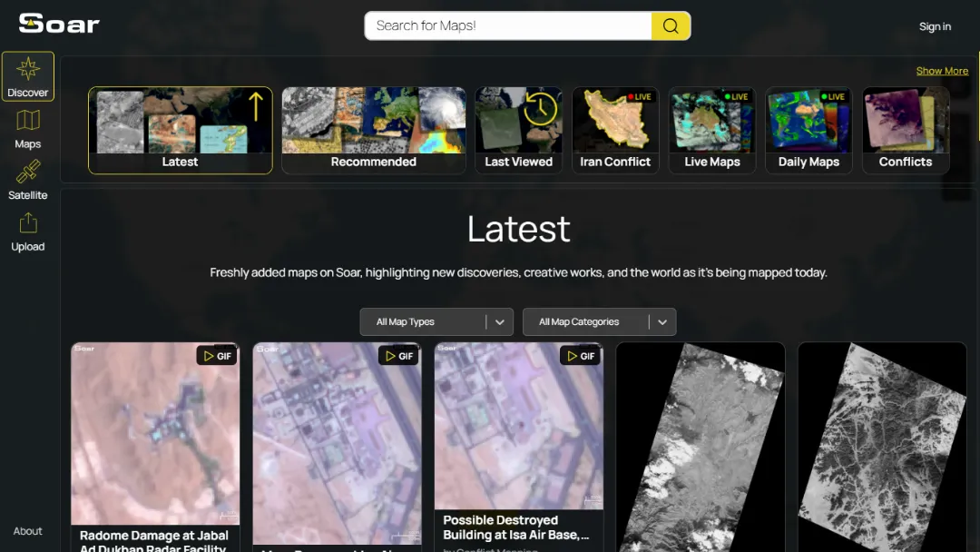Open the About link
Screen dimensions: 980x552
pyautogui.click(x=27, y=531)
